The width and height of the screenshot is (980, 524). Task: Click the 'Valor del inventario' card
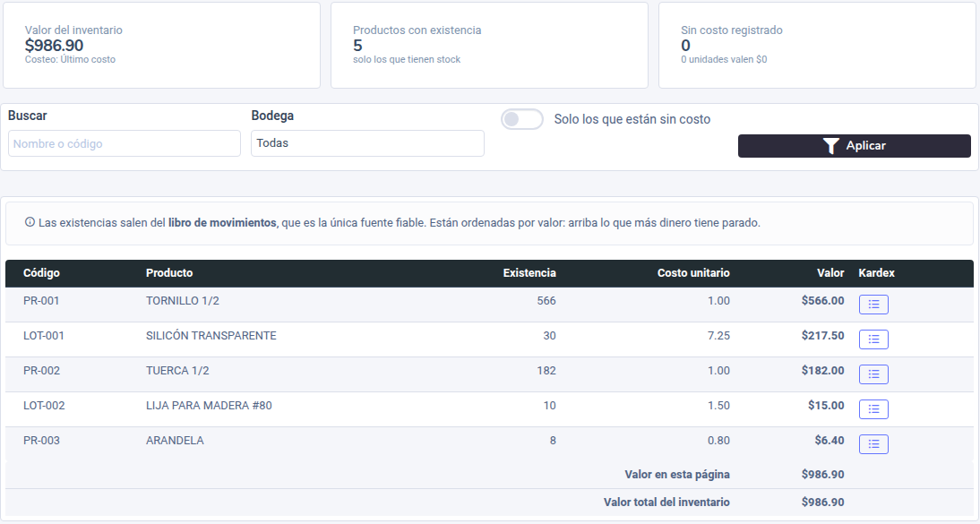162,45
